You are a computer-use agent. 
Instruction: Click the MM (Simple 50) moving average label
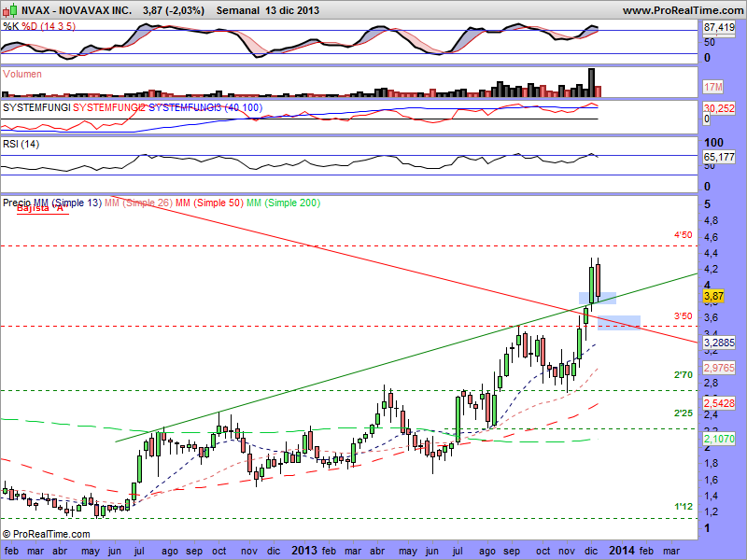pyautogui.click(x=209, y=203)
